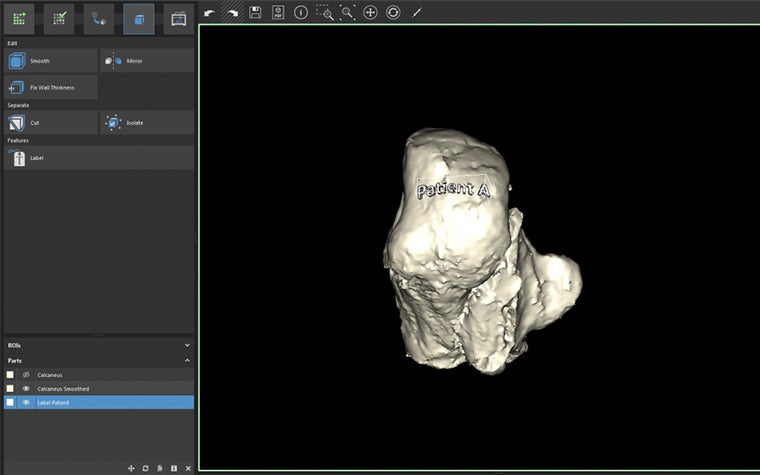Click the Fix Wall Thickness button
Viewport: 760px width, 475px height.
50,87
